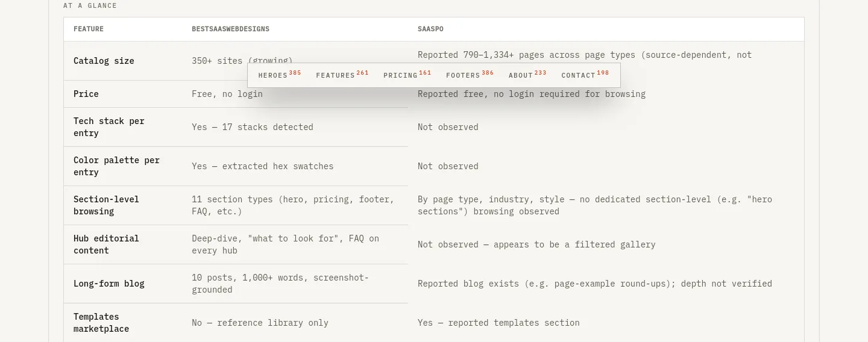This screenshot has height=342, width=868.
Task: Open the About 233 section link
Action: coord(527,75)
